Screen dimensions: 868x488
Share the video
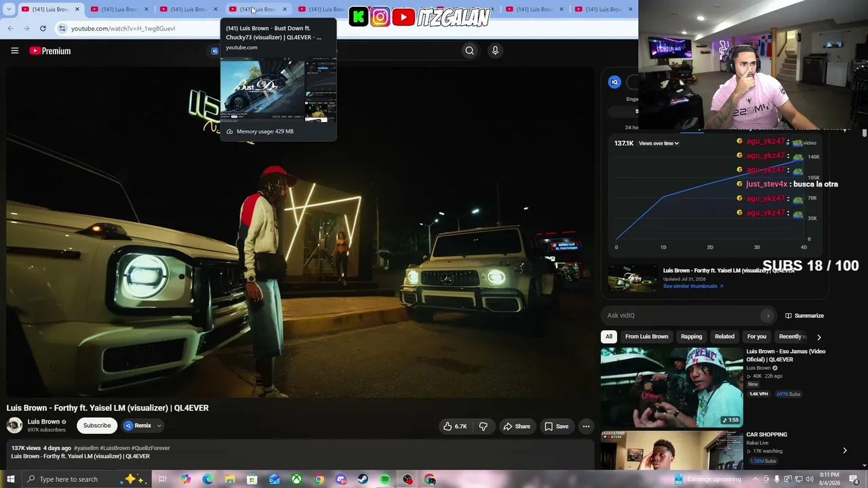pyautogui.click(x=517, y=426)
